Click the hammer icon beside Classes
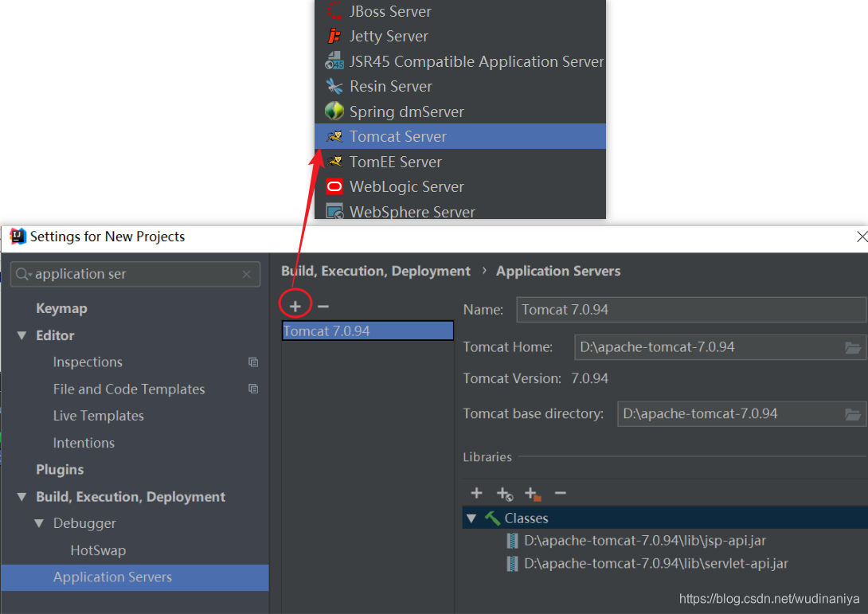 (x=492, y=518)
